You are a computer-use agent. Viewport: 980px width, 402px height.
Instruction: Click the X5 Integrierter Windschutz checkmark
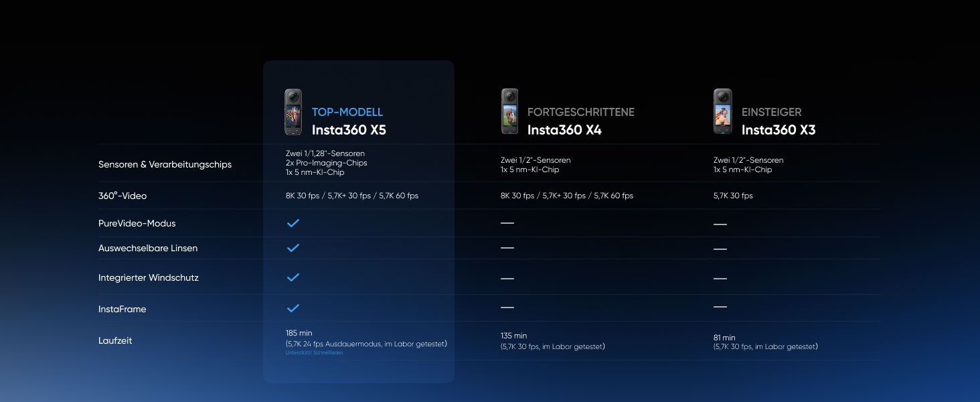[x=293, y=277]
